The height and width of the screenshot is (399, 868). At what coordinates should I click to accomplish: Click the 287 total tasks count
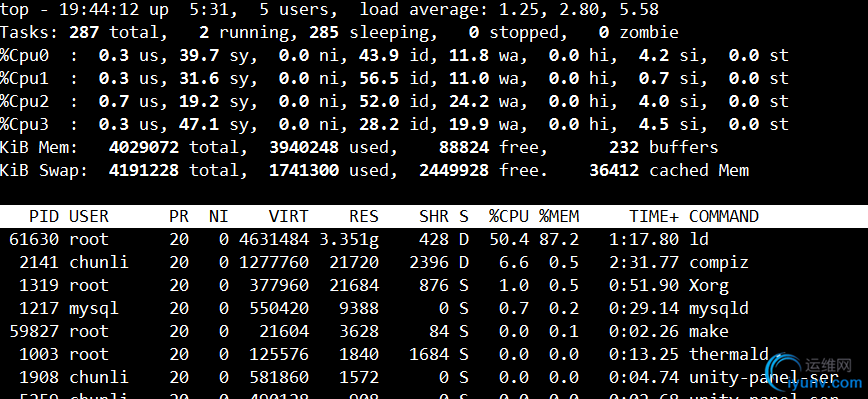point(84,33)
